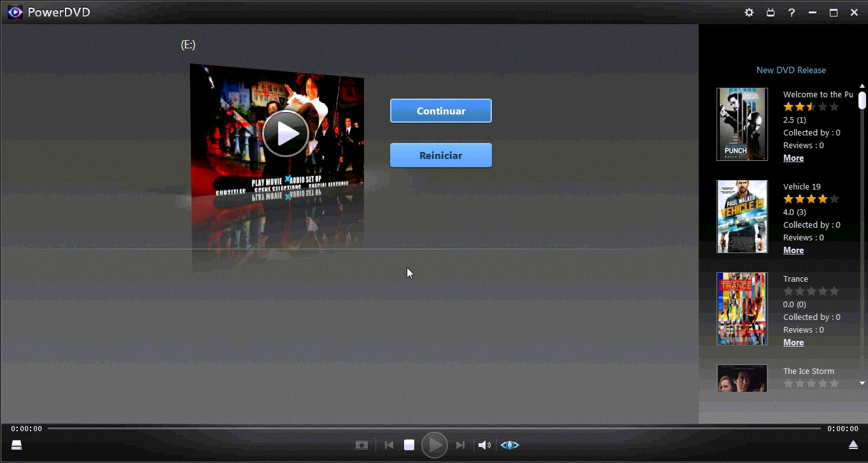Click the round Play button in control bar
Viewport: 868px width, 463px height.
[435, 445]
